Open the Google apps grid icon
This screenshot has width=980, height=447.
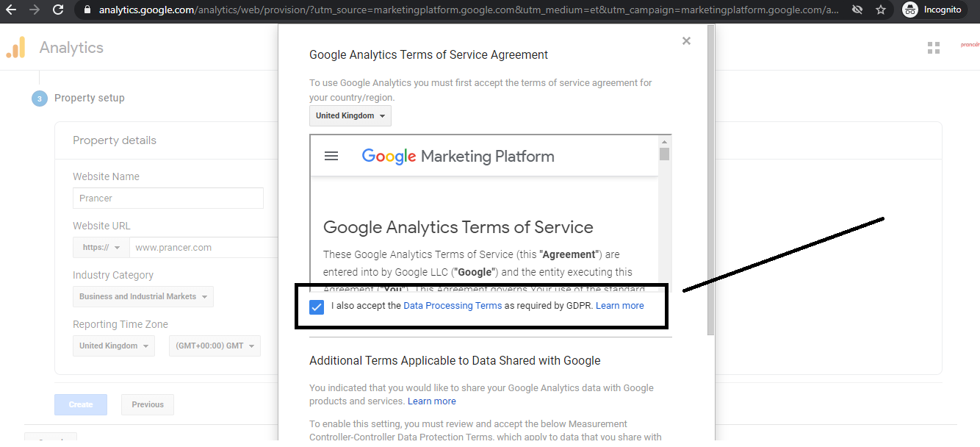[x=934, y=48]
